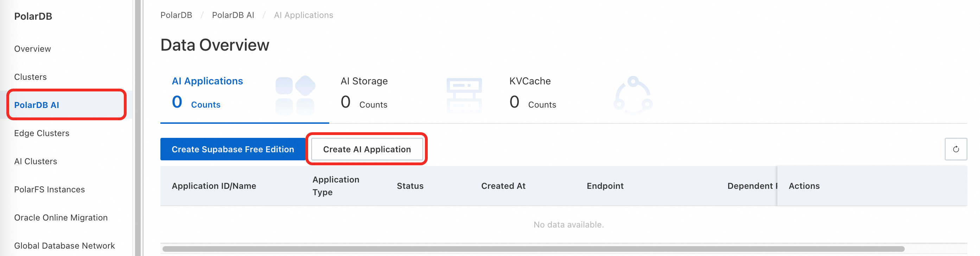This screenshot has width=980, height=256.
Task: Switch to the KVCache tab
Action: tap(583, 95)
